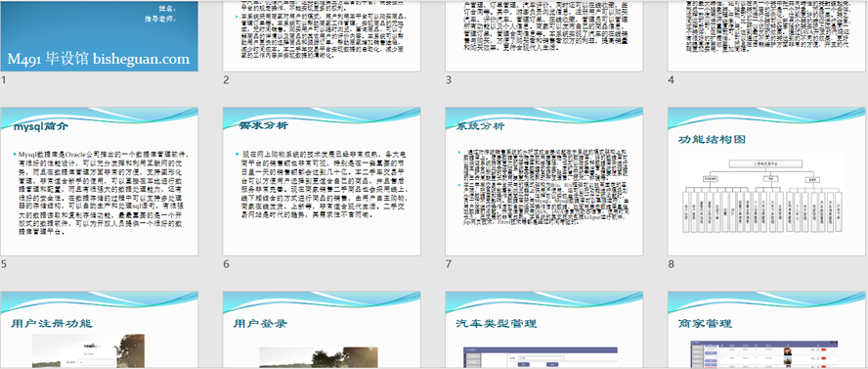Click the slide number 7 label

click(449, 264)
